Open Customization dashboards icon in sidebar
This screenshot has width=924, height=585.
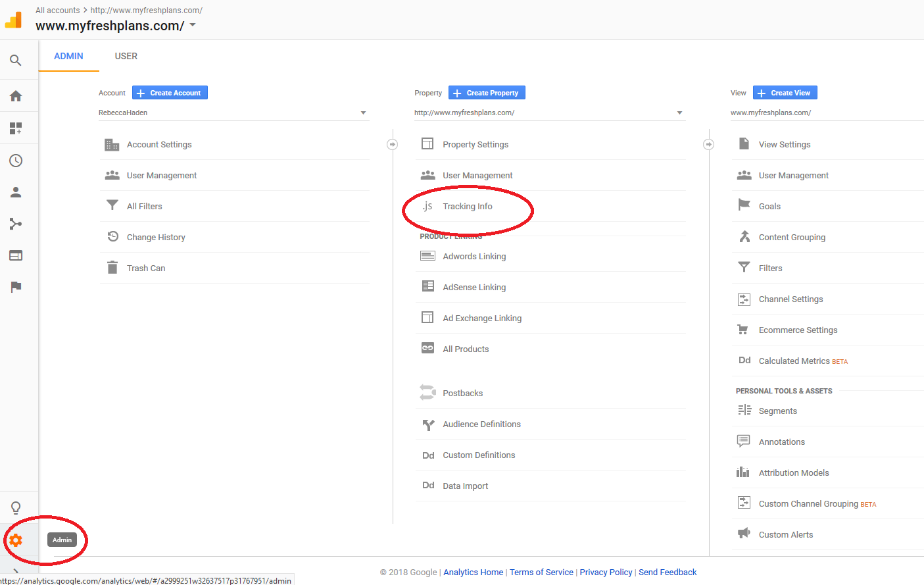(x=16, y=128)
